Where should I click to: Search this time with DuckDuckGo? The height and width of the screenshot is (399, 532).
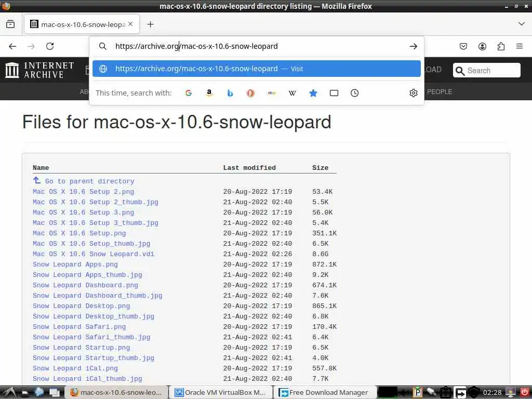pos(251,93)
